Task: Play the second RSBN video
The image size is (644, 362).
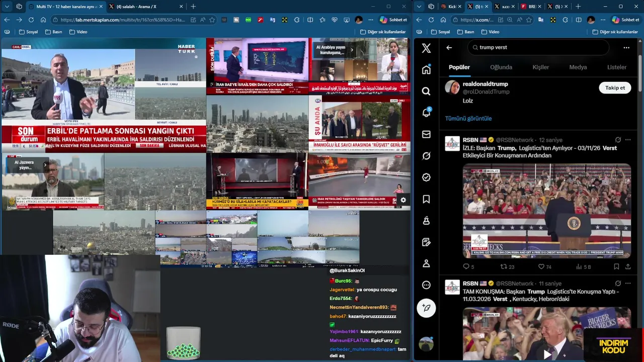Action: point(547,354)
